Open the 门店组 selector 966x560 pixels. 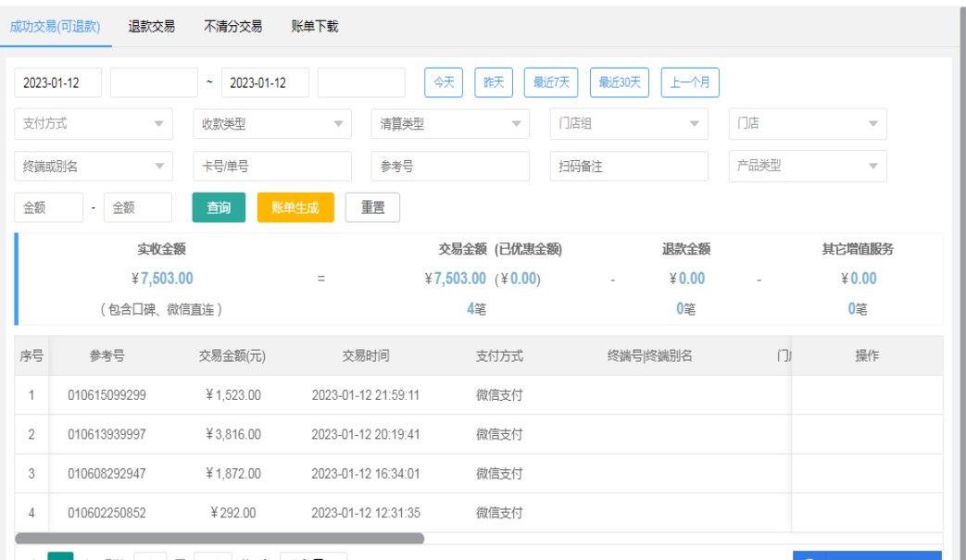coord(628,124)
